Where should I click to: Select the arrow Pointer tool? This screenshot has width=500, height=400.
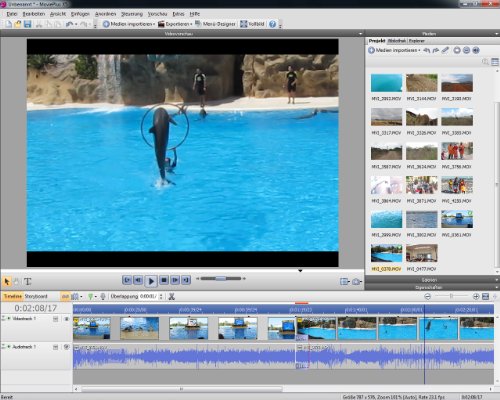click(x=6, y=282)
